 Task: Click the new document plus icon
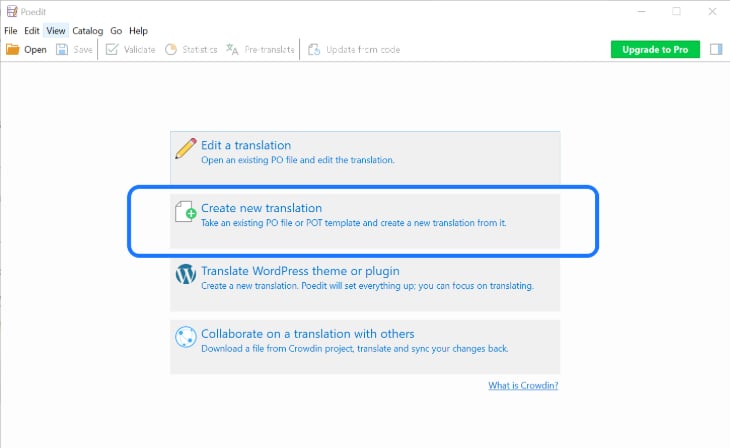pos(186,211)
